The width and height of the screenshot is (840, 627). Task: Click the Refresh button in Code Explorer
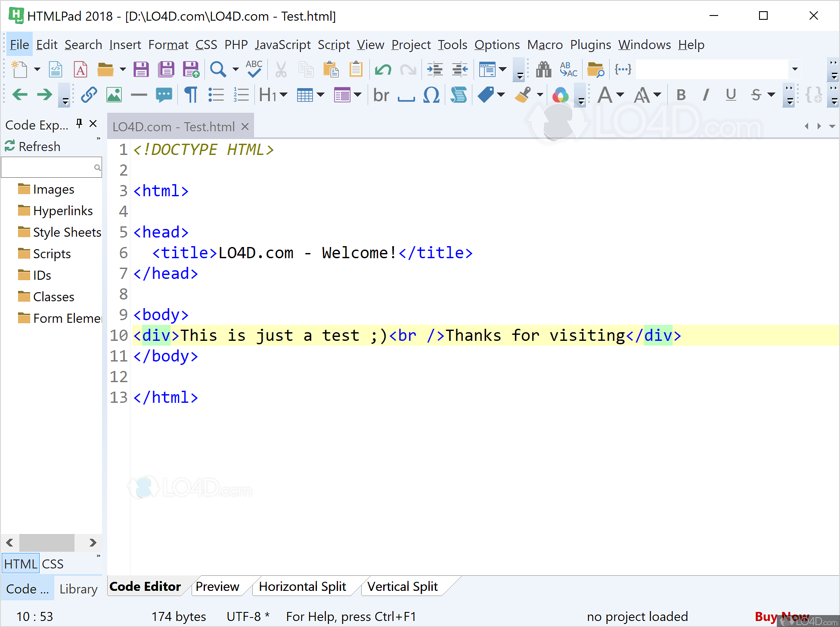point(31,146)
